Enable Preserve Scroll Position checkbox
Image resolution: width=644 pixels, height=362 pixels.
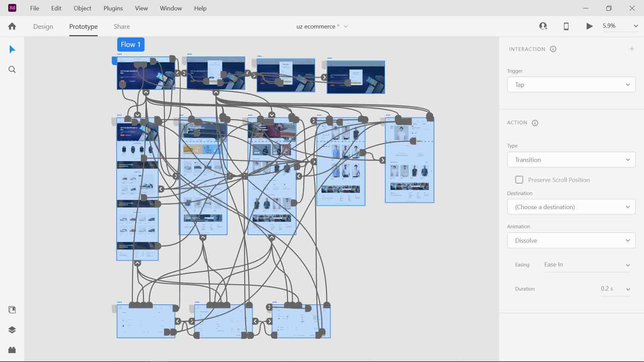pyautogui.click(x=519, y=180)
